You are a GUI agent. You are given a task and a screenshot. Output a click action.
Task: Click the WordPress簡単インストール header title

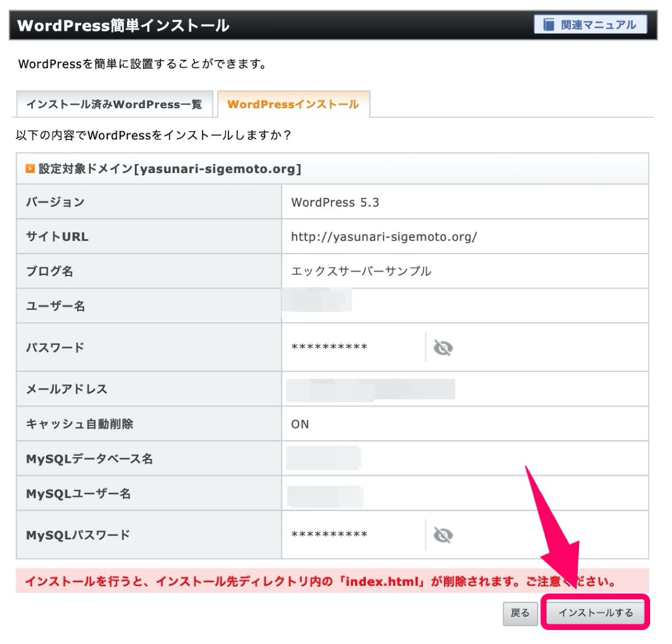[x=123, y=26]
